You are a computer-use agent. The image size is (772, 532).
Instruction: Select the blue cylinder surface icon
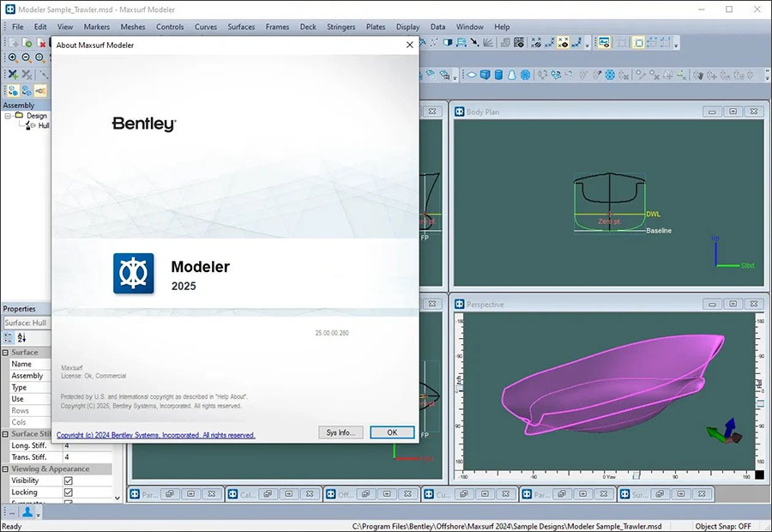coord(499,76)
